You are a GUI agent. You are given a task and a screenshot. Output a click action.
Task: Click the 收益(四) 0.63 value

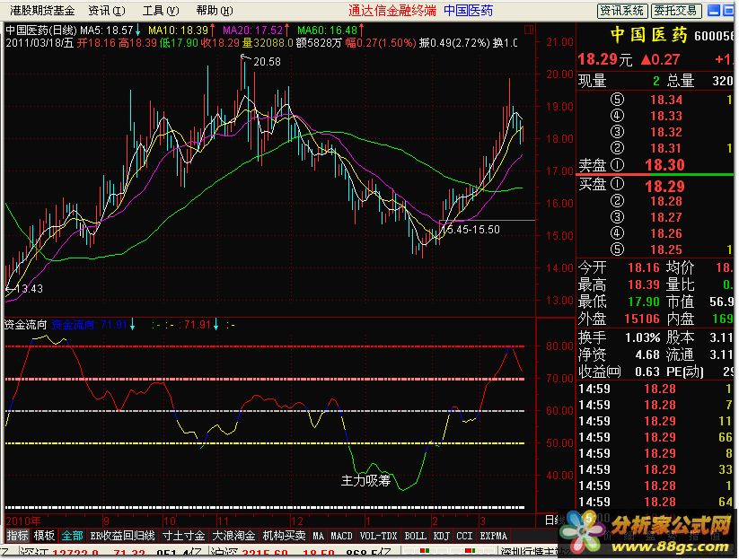[x=647, y=372]
